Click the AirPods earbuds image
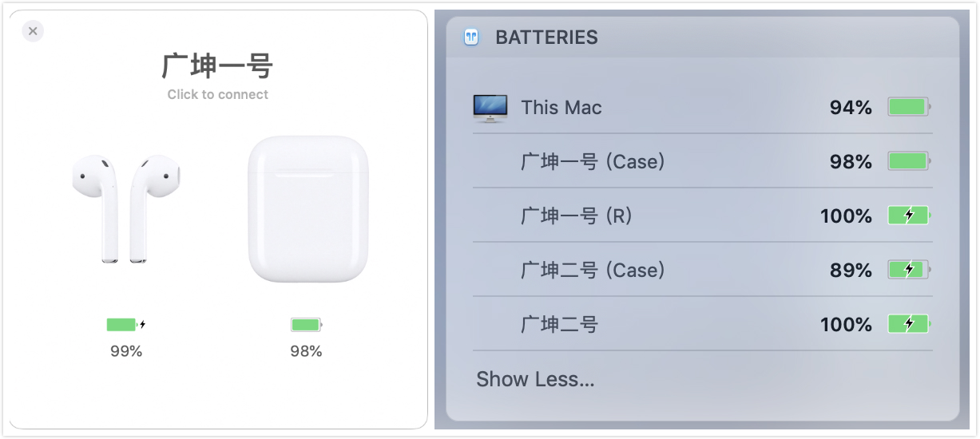 [125, 208]
